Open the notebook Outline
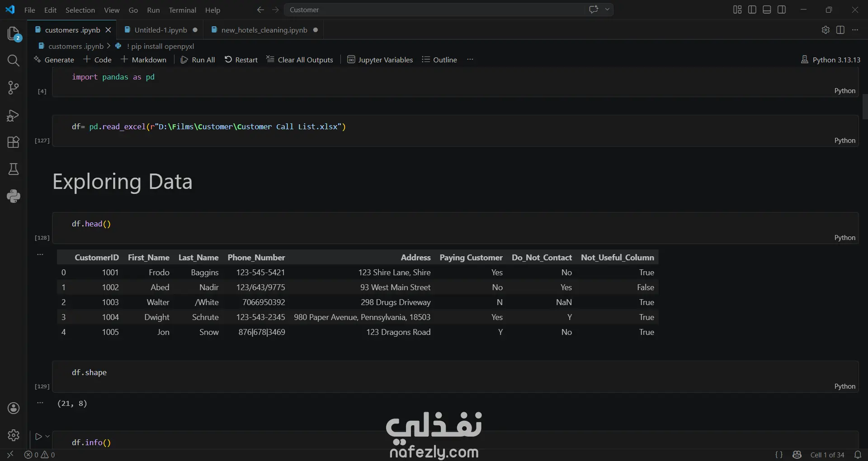 pyautogui.click(x=439, y=60)
